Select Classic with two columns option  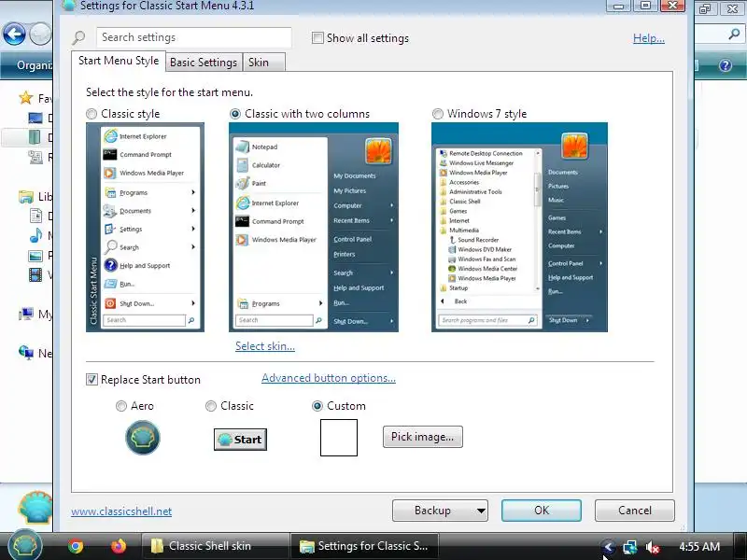(x=235, y=114)
